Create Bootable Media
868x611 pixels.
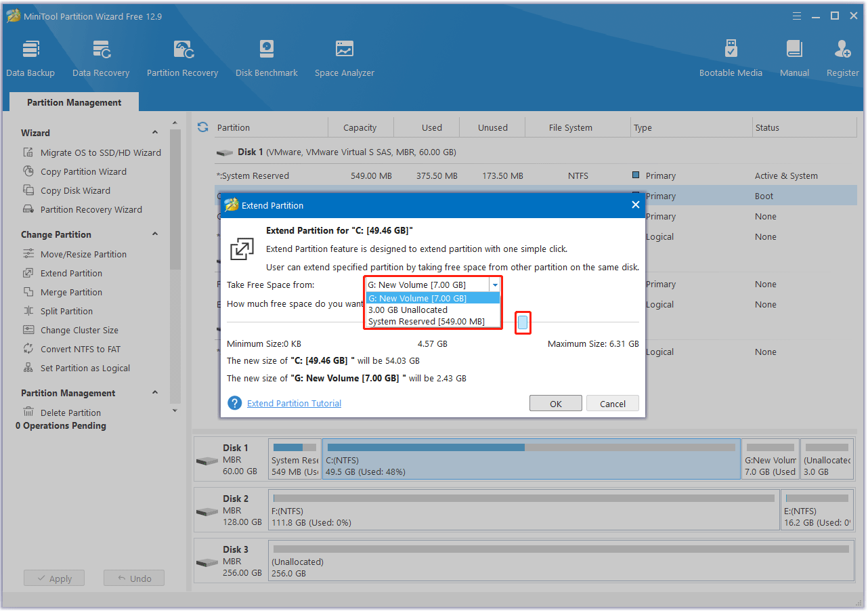pyautogui.click(x=731, y=58)
